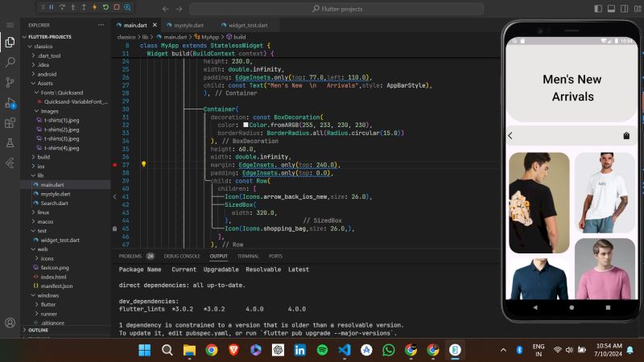Viewport: 644px width, 362px height.
Task: Stop the debug session with the square button
Action: pos(117,7)
